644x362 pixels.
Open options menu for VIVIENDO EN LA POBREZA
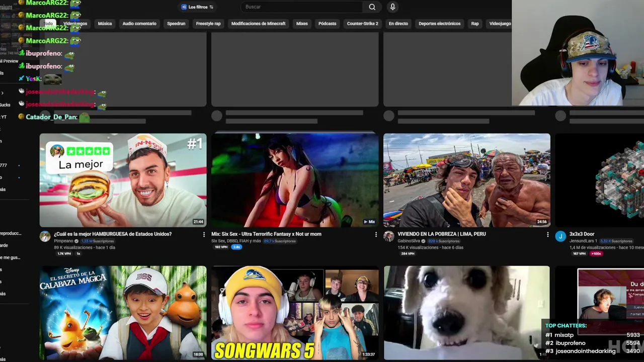[x=548, y=234]
